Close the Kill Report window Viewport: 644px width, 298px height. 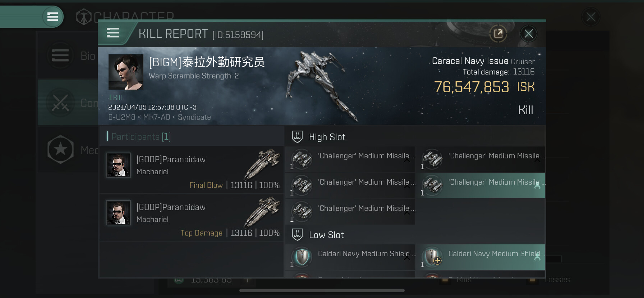528,34
